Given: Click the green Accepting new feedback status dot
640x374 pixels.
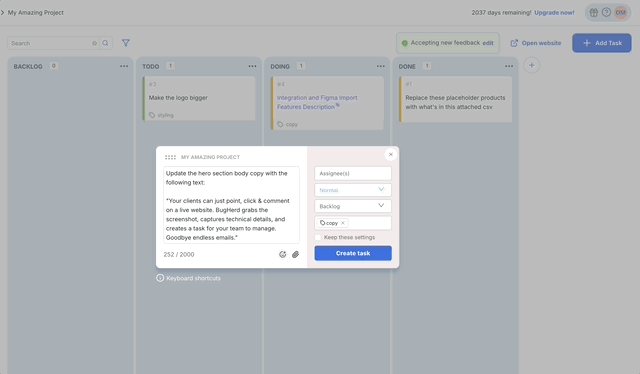Looking at the screenshot, I should [x=404, y=43].
